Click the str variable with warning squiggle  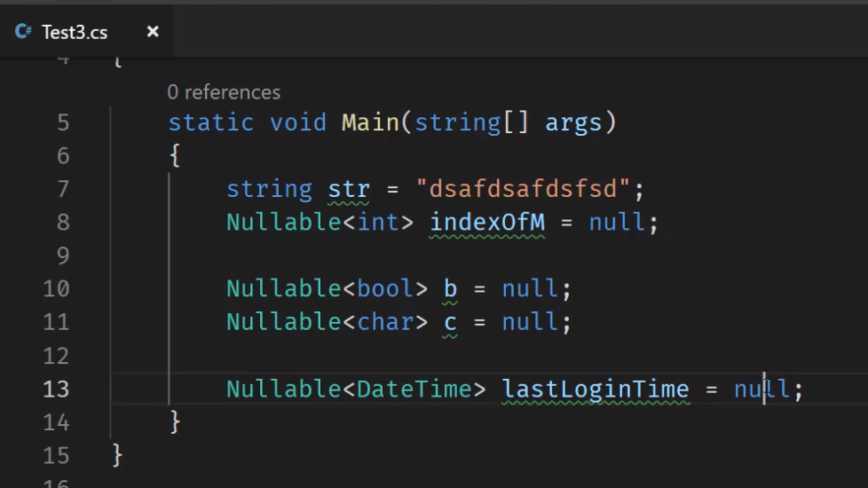point(348,189)
